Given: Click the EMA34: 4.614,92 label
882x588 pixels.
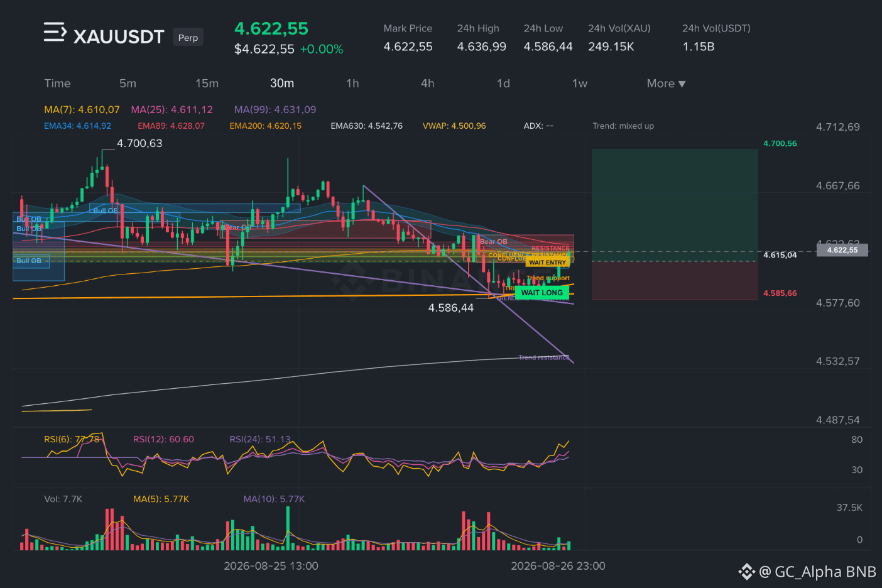Looking at the screenshot, I should [x=77, y=126].
